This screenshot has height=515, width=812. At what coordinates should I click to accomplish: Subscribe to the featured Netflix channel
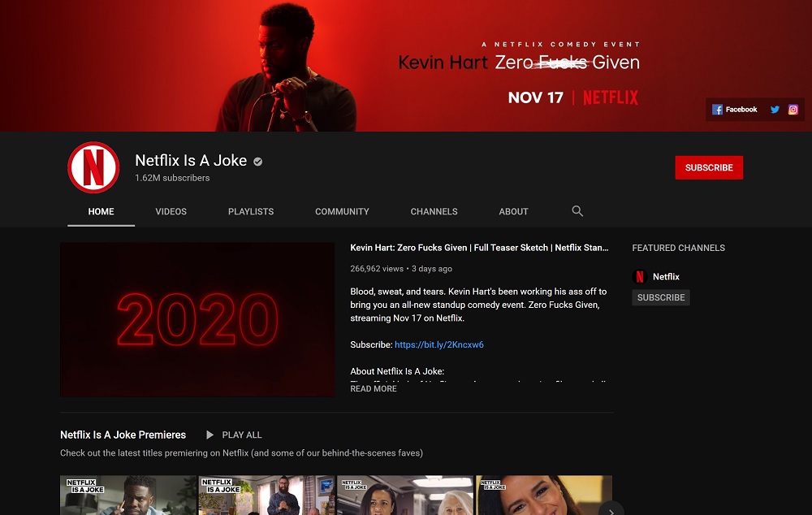click(660, 297)
